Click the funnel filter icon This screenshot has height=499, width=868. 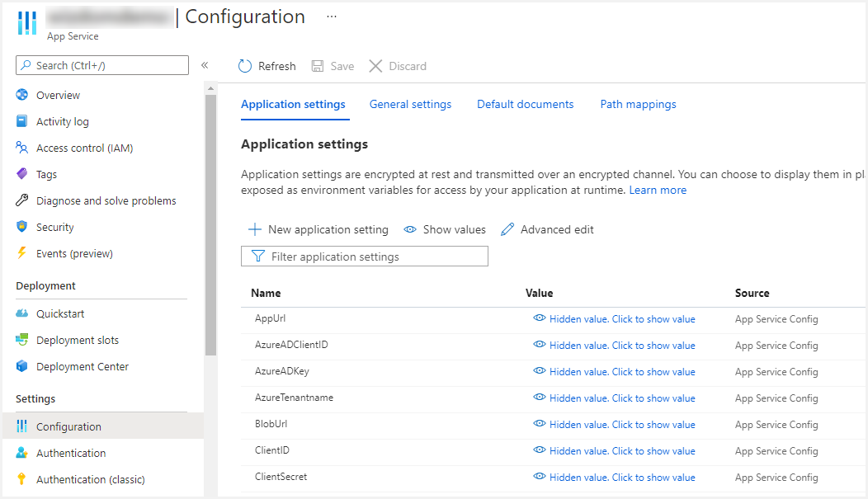(258, 257)
